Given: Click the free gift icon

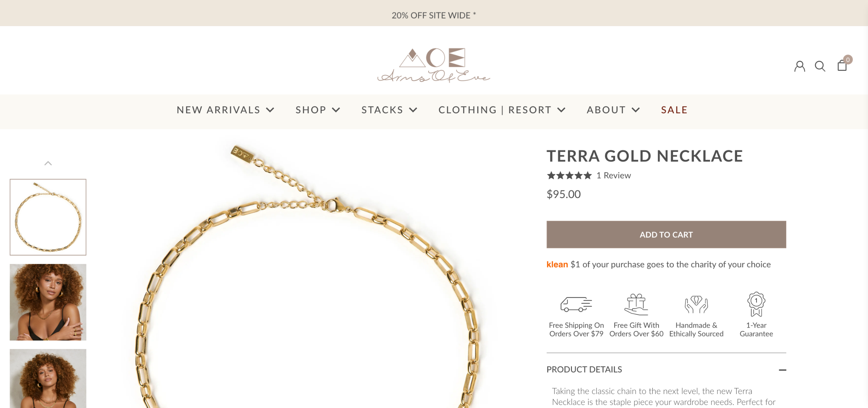Looking at the screenshot, I should click(636, 304).
